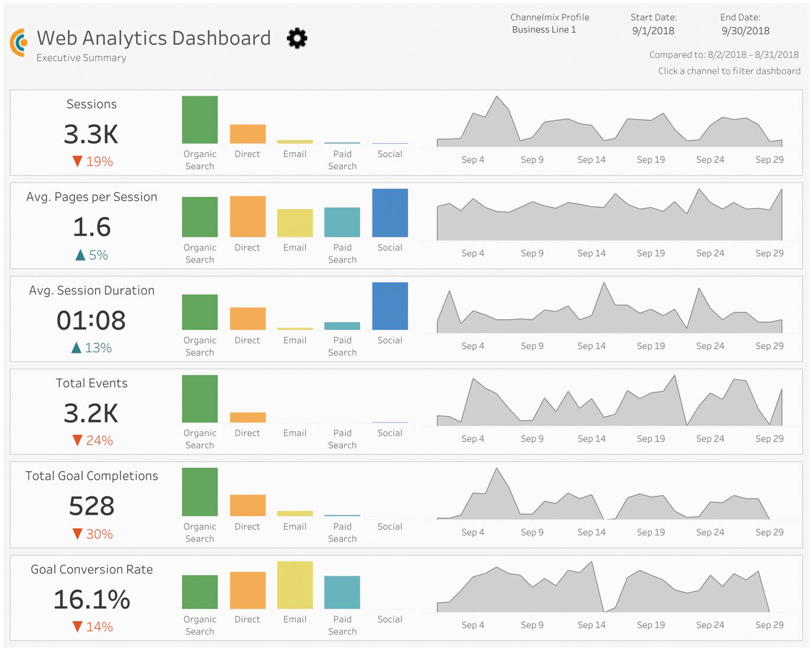The image size is (812, 650).
Task: Click the ChannelMix logo icon
Action: click(x=19, y=43)
